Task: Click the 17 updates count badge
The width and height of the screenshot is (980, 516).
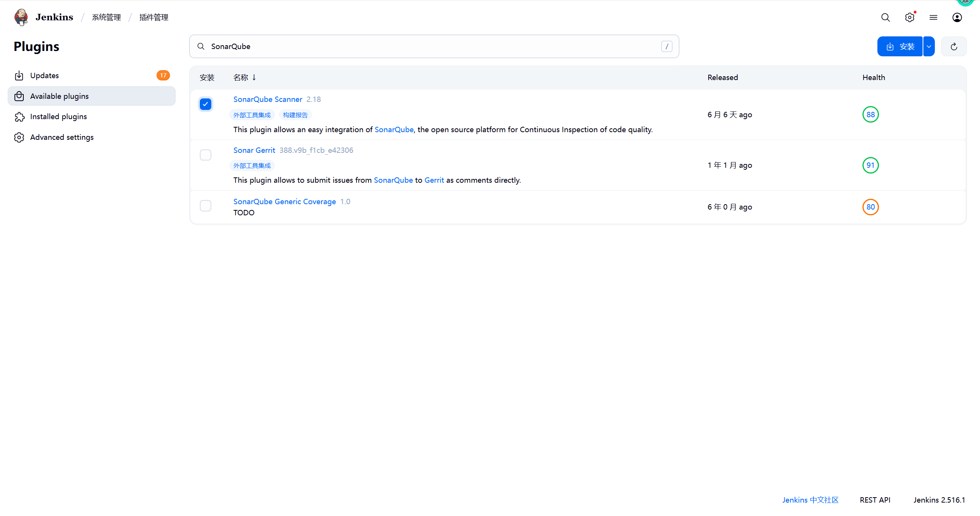Action: (x=163, y=75)
